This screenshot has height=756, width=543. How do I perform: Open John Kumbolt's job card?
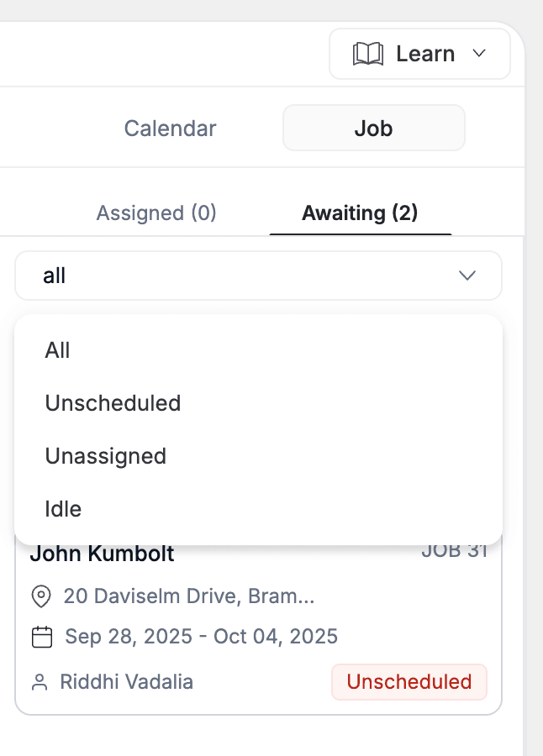click(x=102, y=554)
